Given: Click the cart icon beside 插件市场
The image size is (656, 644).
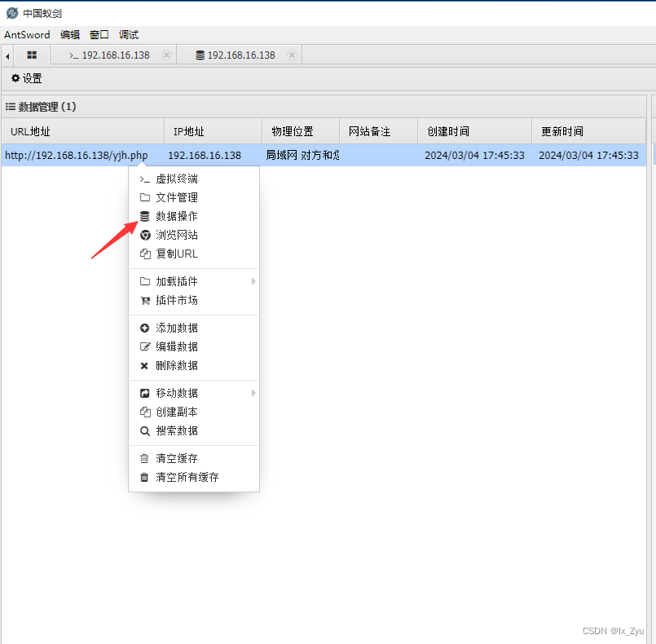Looking at the screenshot, I should [145, 301].
